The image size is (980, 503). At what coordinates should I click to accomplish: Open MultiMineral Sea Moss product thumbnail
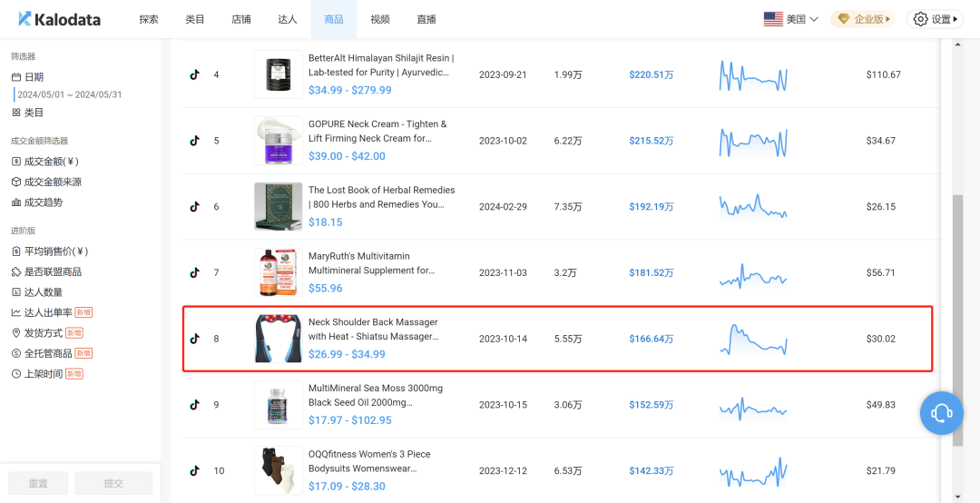279,405
